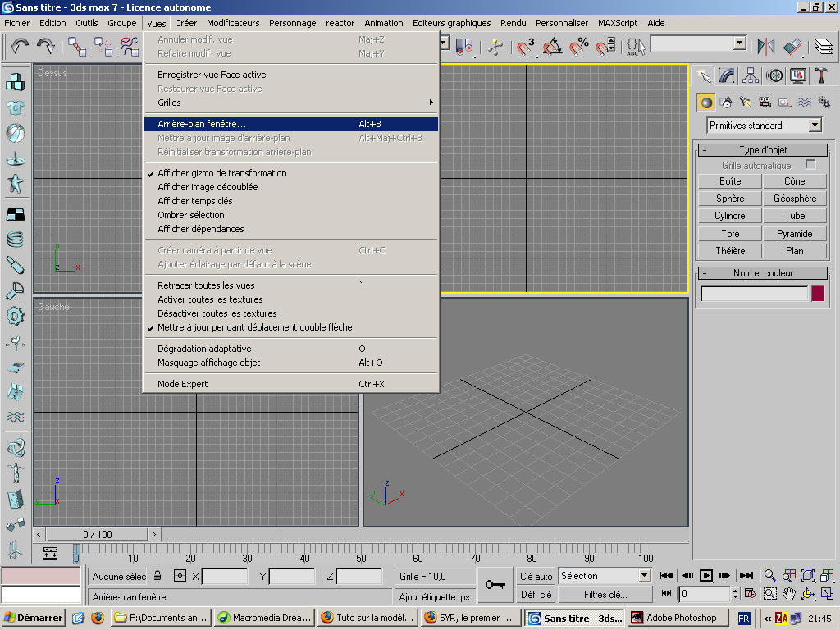
Task: Open the Démarrer start button
Action: 33,618
